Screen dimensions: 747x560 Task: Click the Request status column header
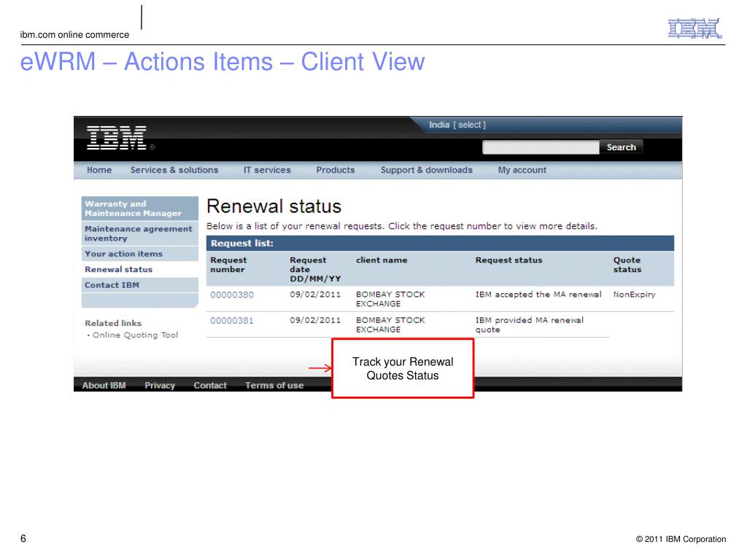508,260
